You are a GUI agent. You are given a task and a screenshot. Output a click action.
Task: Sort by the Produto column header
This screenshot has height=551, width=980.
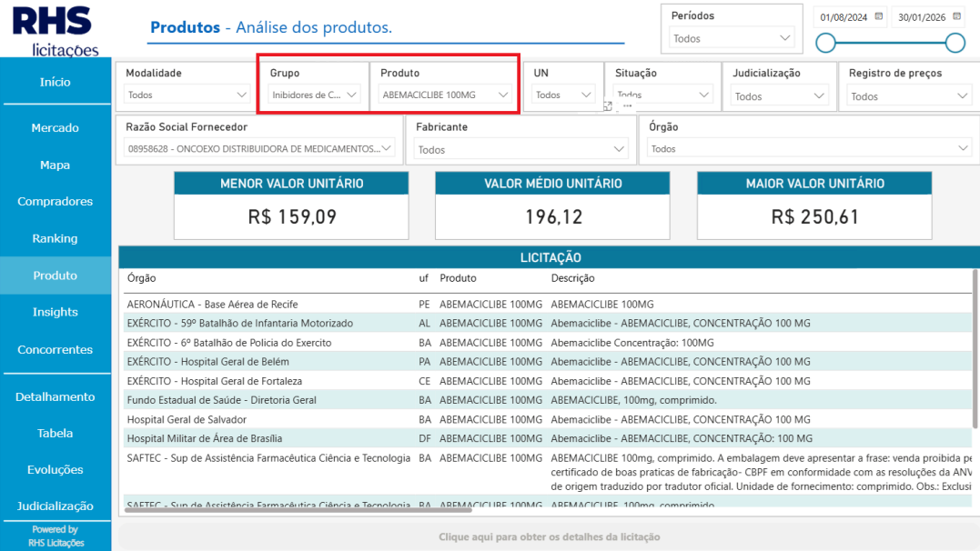[x=458, y=278]
